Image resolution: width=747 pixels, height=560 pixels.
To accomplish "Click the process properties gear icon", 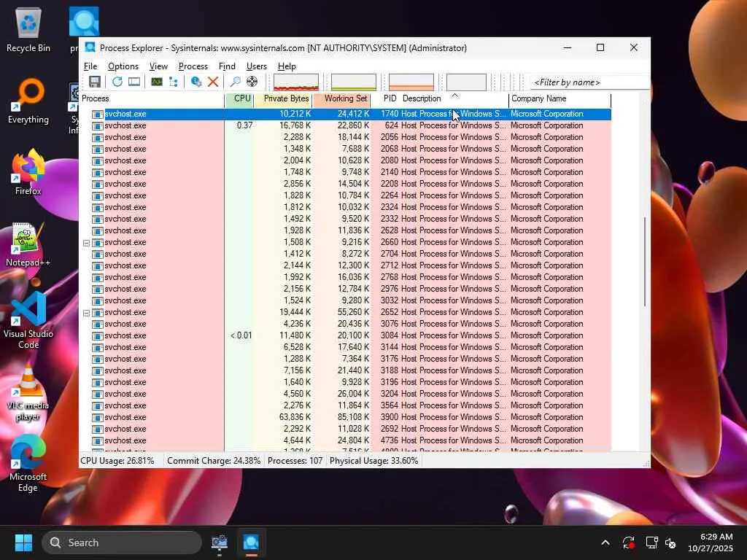I will (x=196, y=82).
